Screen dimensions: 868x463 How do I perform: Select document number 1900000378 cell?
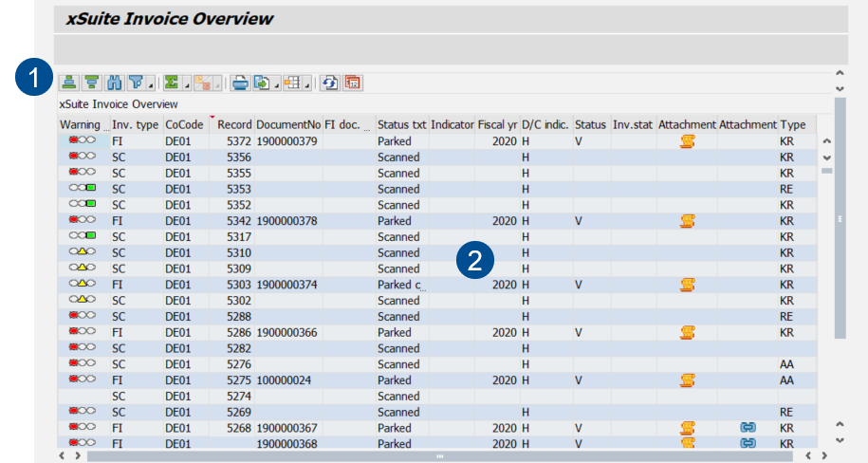point(286,221)
